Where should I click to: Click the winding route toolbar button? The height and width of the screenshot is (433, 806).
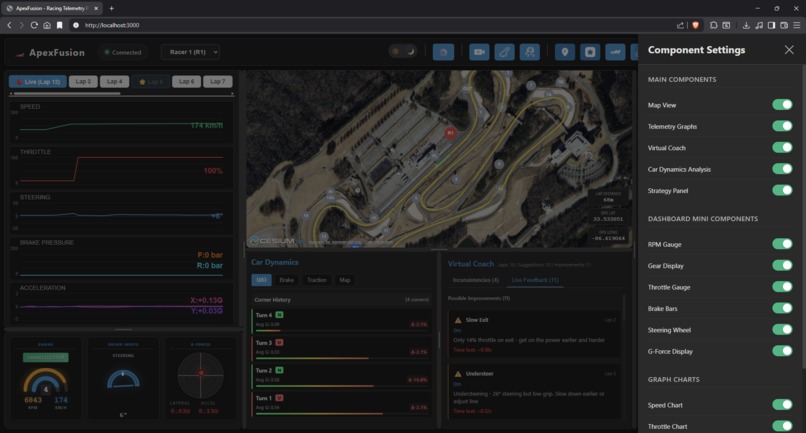click(x=529, y=52)
